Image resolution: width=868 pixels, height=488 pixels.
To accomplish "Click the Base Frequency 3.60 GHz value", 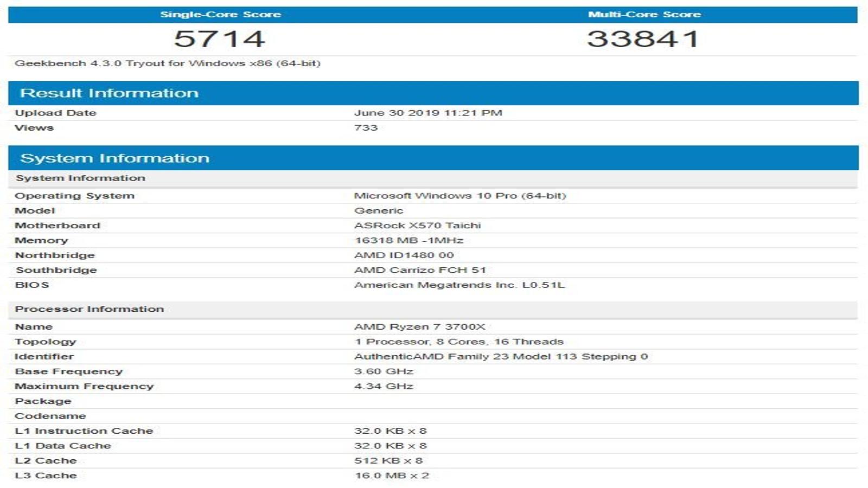I will pyautogui.click(x=384, y=371).
